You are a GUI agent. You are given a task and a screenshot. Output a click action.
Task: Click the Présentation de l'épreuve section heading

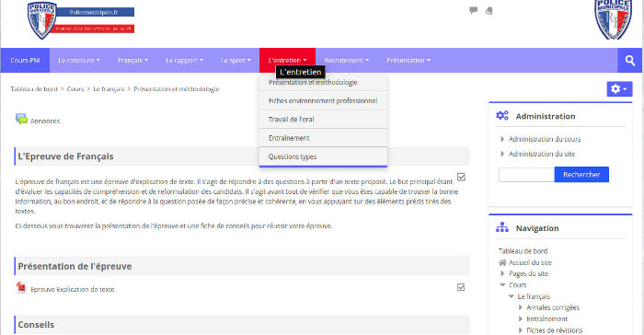tap(75, 266)
